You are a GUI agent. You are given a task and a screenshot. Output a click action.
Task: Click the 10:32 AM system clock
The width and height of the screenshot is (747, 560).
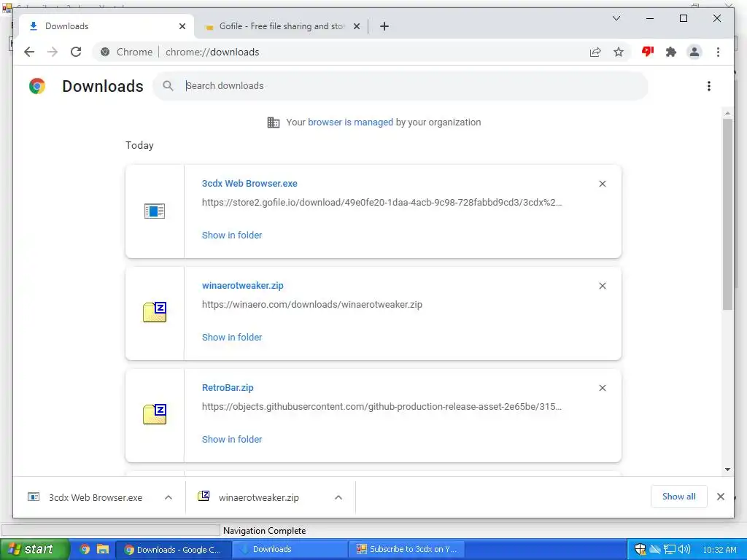[719, 550]
